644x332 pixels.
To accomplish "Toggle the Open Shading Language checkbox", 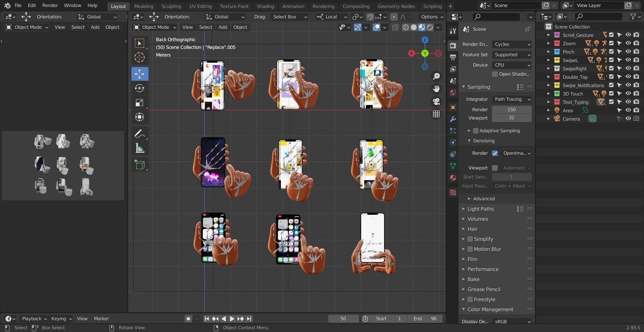I will pos(495,74).
